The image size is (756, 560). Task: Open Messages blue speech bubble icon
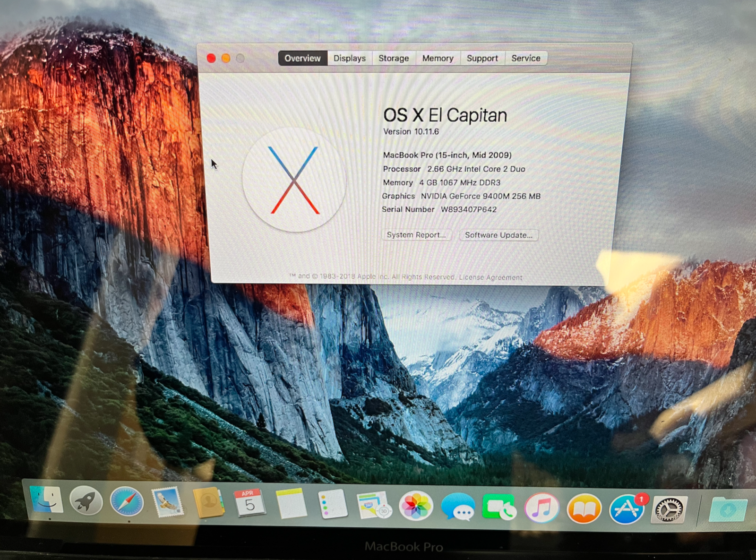click(x=458, y=507)
